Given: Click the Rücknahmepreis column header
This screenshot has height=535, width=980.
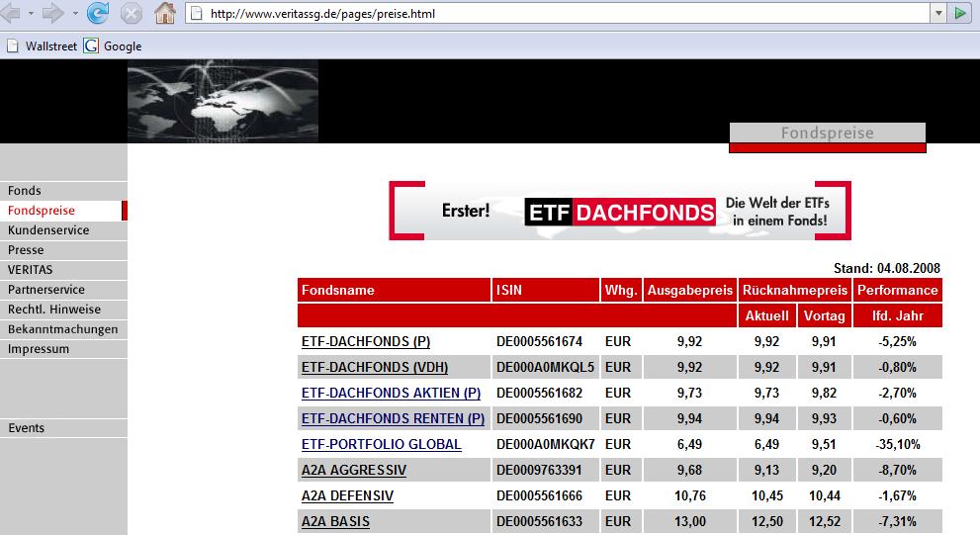Looking at the screenshot, I should (x=794, y=290).
